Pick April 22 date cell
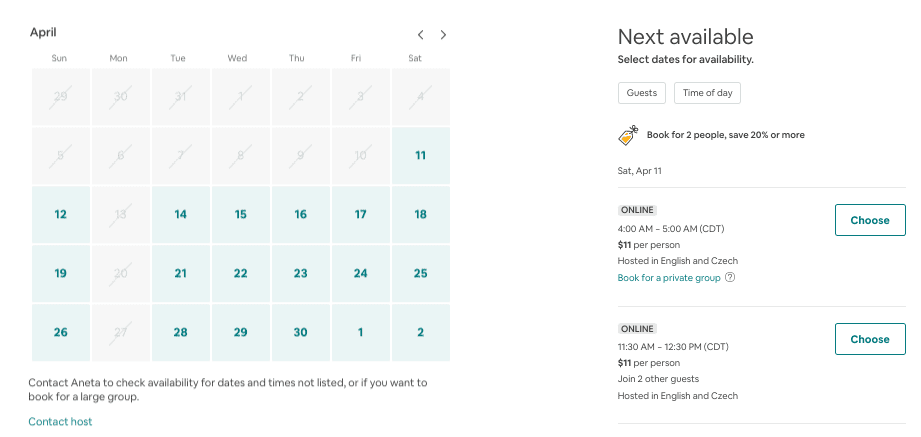 240,273
